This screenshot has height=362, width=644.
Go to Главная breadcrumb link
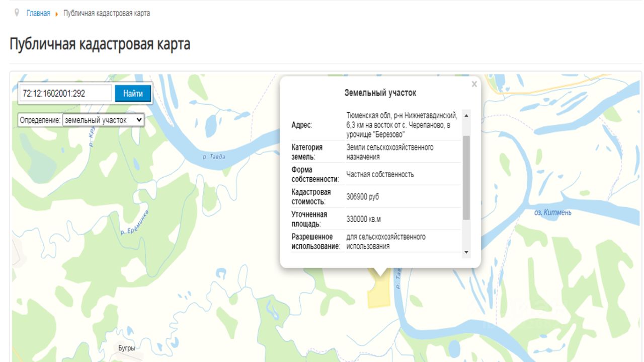tap(38, 14)
